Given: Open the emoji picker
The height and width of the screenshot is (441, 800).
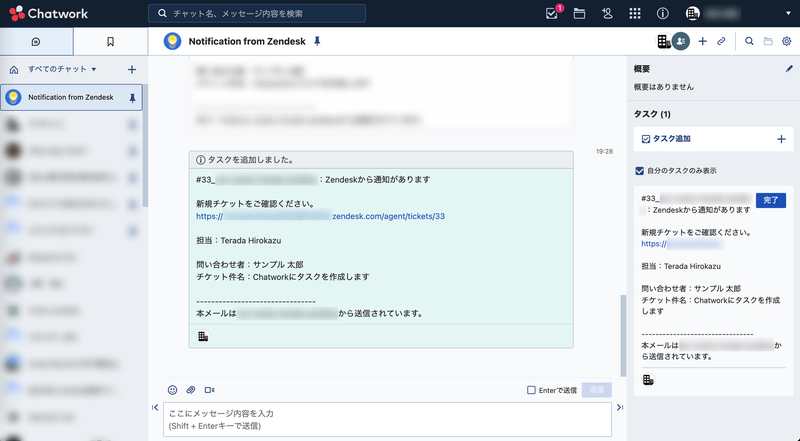Looking at the screenshot, I should pyautogui.click(x=172, y=390).
